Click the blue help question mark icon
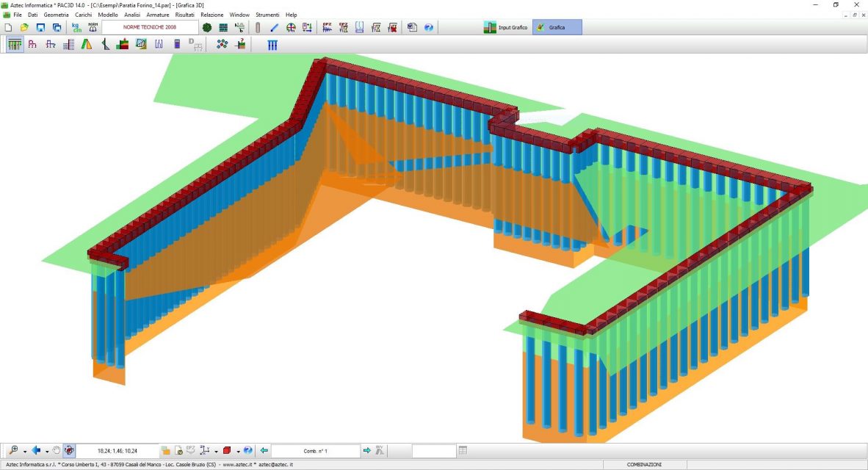This screenshot has height=470, width=868. (429, 27)
